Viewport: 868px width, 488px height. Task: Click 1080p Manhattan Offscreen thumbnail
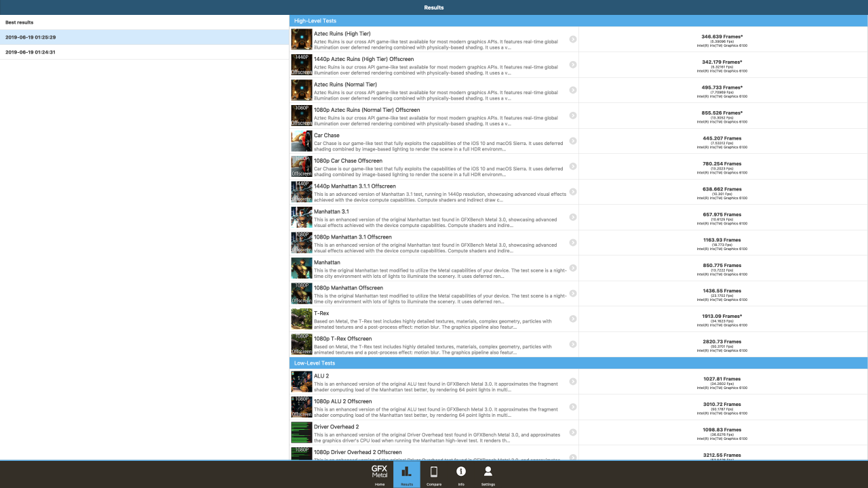point(302,293)
